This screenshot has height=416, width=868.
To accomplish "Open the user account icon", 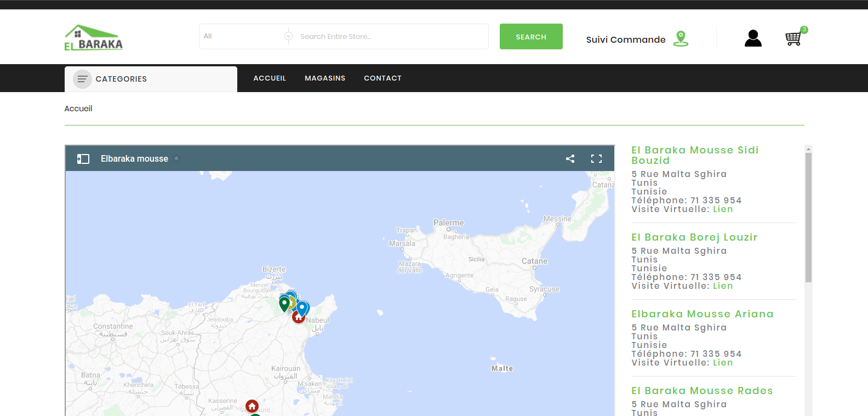I will click(753, 38).
